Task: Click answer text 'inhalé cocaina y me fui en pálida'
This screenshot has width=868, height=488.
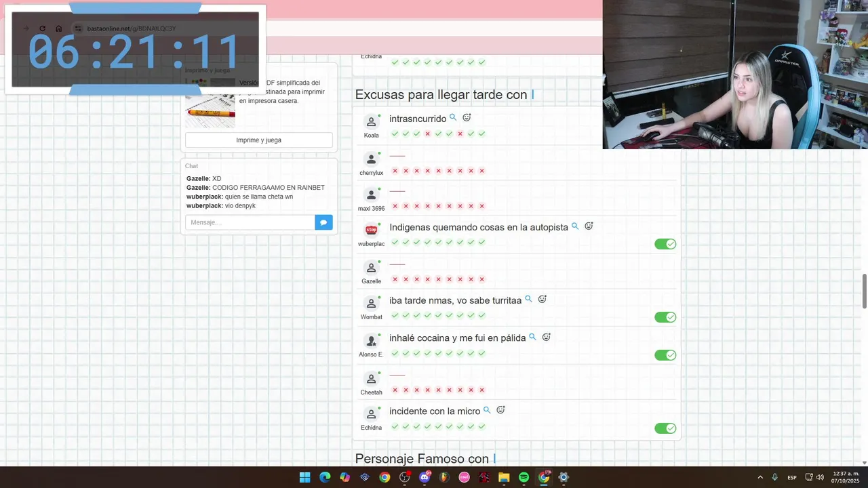Action: (x=458, y=338)
